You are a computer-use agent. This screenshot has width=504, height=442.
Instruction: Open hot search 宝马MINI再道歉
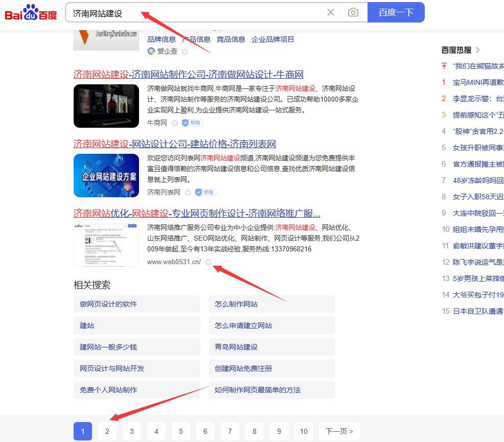tap(478, 83)
